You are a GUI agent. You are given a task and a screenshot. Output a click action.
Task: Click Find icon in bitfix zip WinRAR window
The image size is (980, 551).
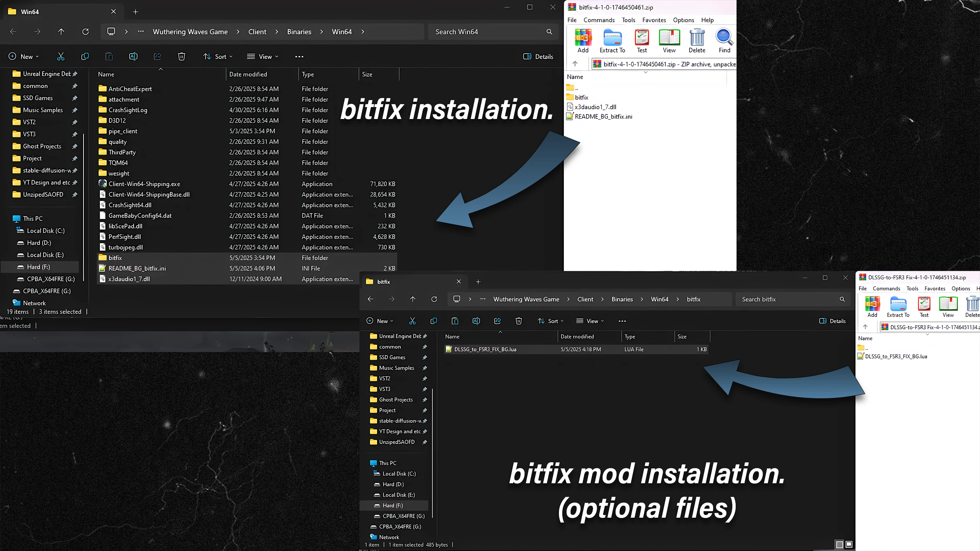[x=724, y=41]
